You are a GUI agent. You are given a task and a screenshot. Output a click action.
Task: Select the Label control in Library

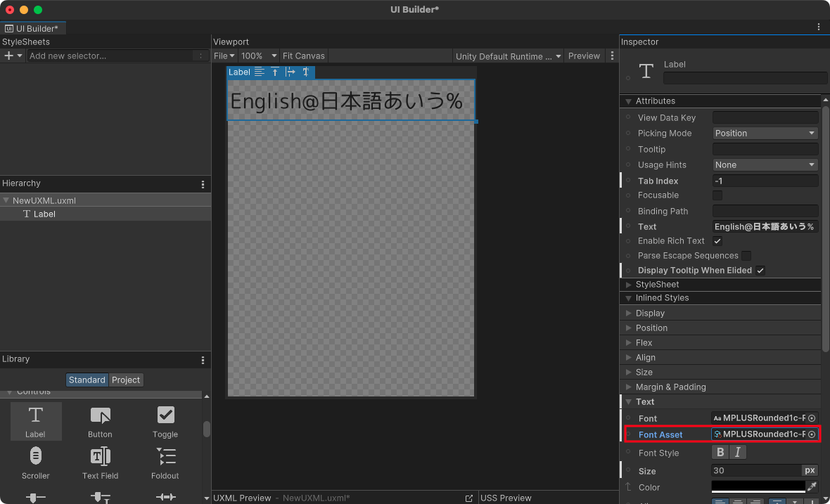(x=35, y=422)
